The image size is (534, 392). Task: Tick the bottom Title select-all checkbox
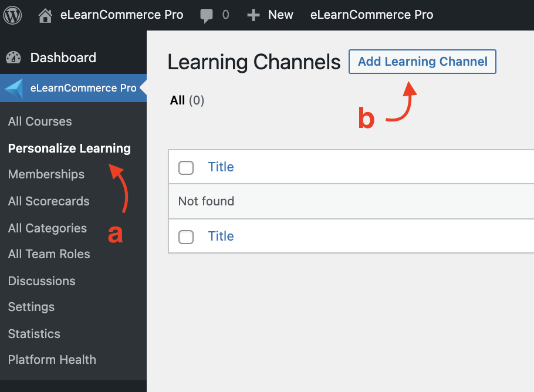[186, 237]
